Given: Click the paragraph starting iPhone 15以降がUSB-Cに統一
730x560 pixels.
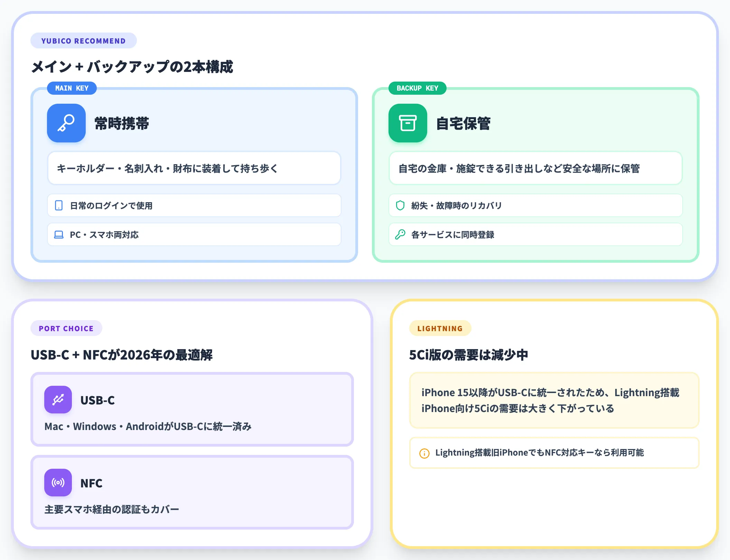Looking at the screenshot, I should click(x=550, y=400).
